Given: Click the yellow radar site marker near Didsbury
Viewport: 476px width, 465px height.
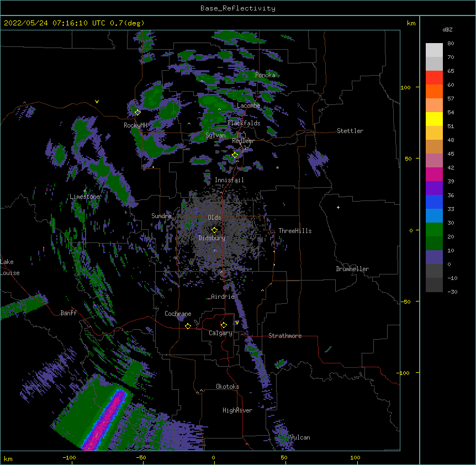Looking at the screenshot, I should pyautogui.click(x=214, y=230).
